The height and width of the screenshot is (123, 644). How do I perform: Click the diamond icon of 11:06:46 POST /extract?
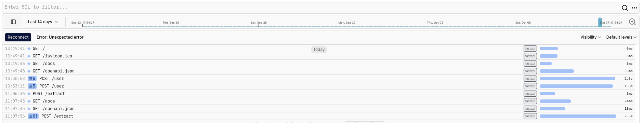(29, 94)
